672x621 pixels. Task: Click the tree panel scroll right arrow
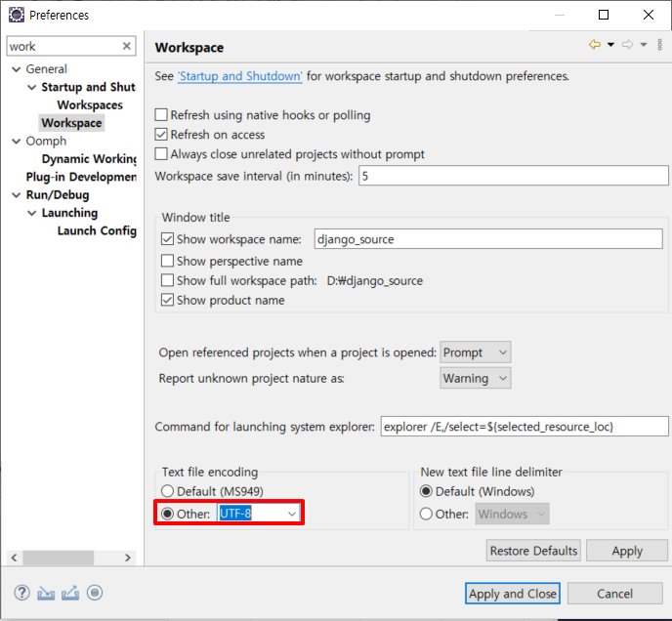pos(128,558)
